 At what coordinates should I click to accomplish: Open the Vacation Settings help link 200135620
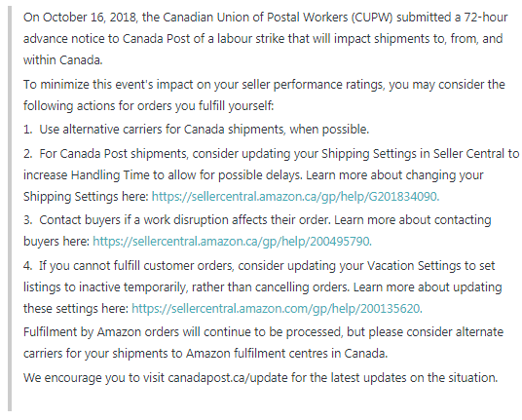[277, 308]
